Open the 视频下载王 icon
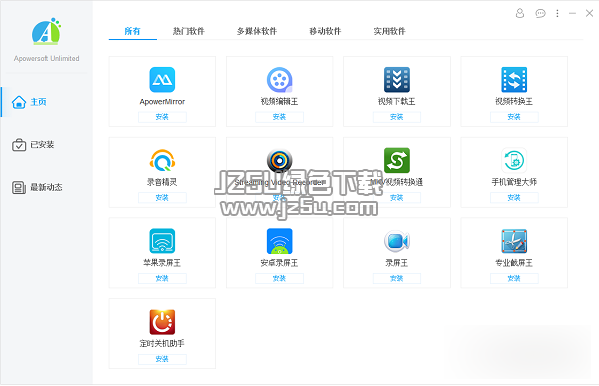 (397, 79)
